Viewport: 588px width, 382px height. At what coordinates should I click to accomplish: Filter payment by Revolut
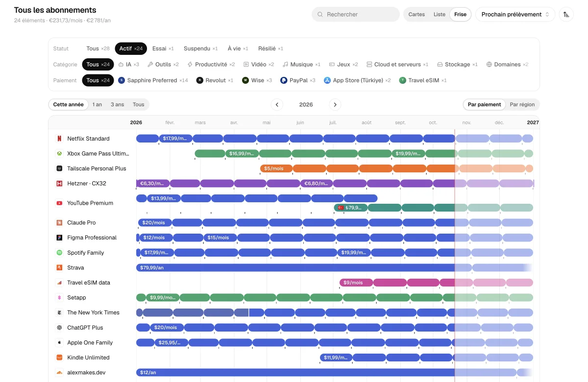(x=215, y=80)
